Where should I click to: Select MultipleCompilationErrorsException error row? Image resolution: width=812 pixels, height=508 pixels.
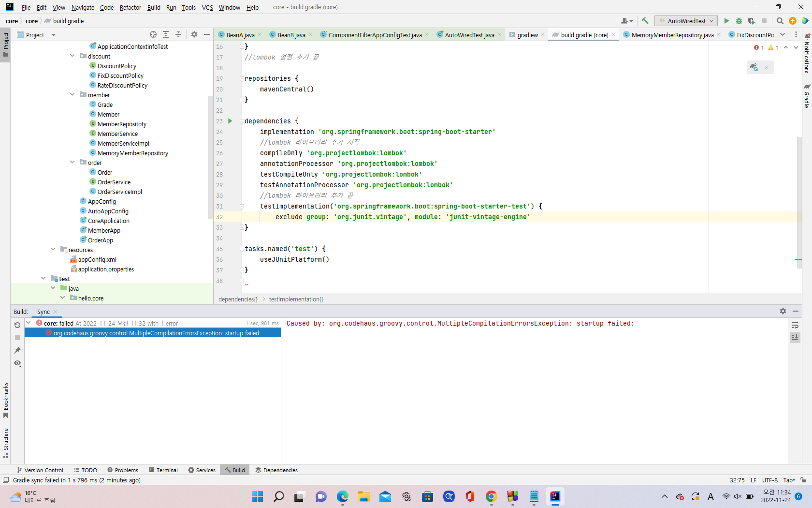[153, 333]
